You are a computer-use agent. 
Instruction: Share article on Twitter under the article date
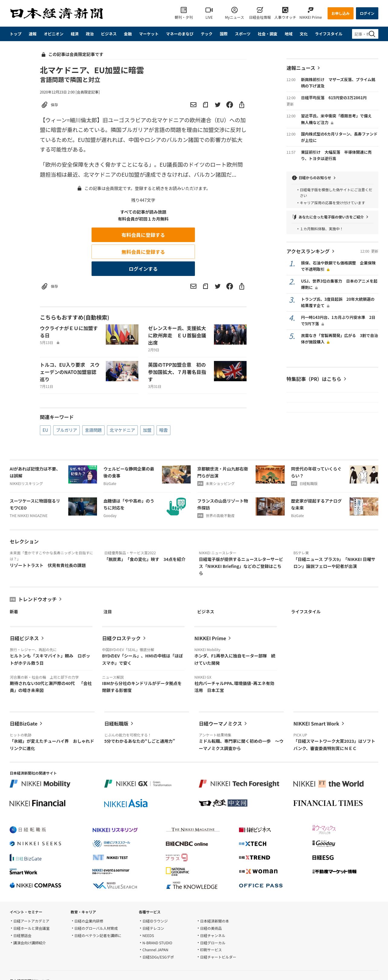(x=217, y=105)
